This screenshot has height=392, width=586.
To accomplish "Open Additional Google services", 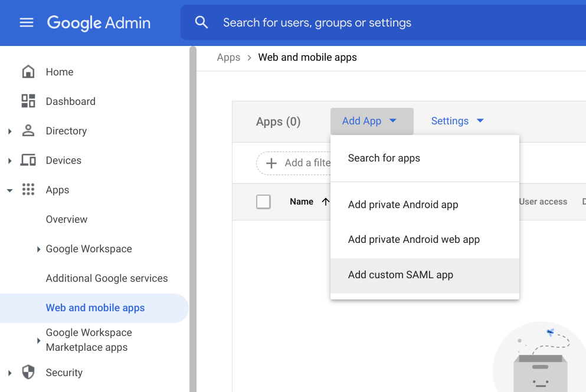I will (x=107, y=278).
